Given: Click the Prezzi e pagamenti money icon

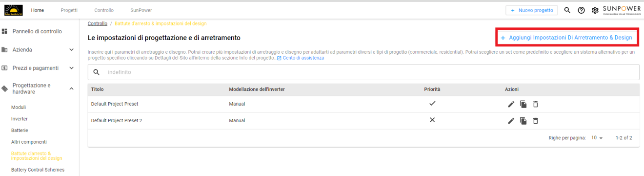Looking at the screenshot, I should [4, 68].
